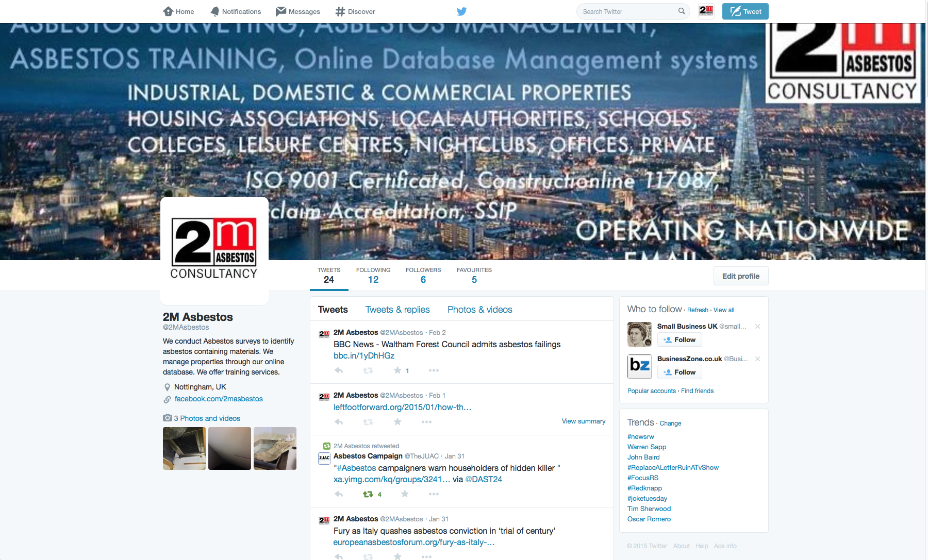This screenshot has width=928, height=560.
Task: Click the Asbestos Campaign JUAC avatar
Action: coord(324,458)
